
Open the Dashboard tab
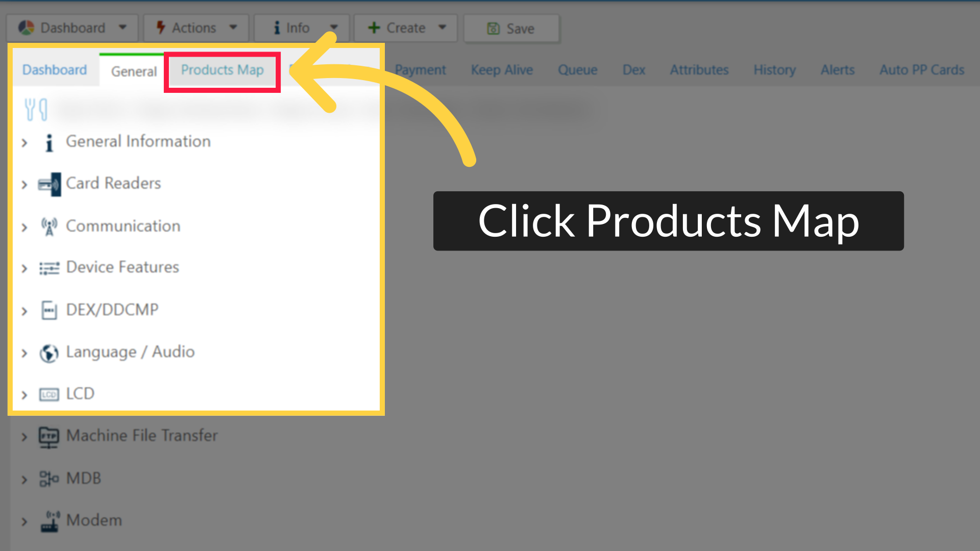54,70
